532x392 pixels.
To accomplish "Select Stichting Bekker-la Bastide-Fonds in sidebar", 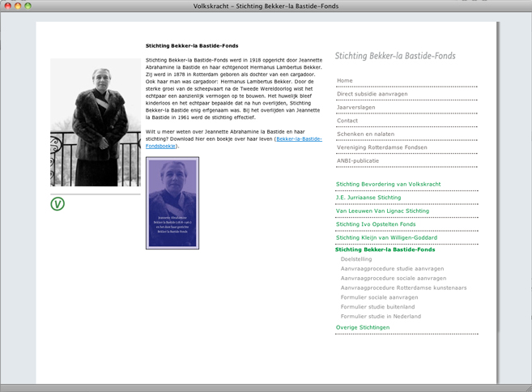I will pos(385,249).
